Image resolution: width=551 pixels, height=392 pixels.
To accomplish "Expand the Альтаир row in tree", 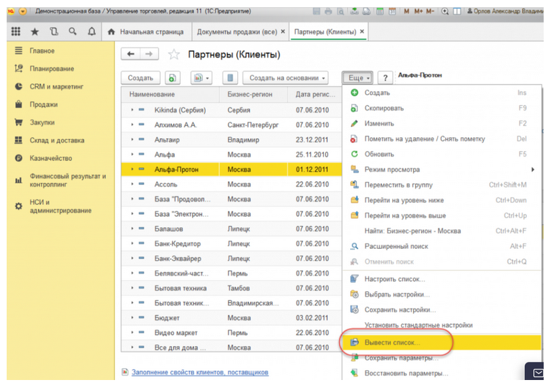I will click(133, 140).
